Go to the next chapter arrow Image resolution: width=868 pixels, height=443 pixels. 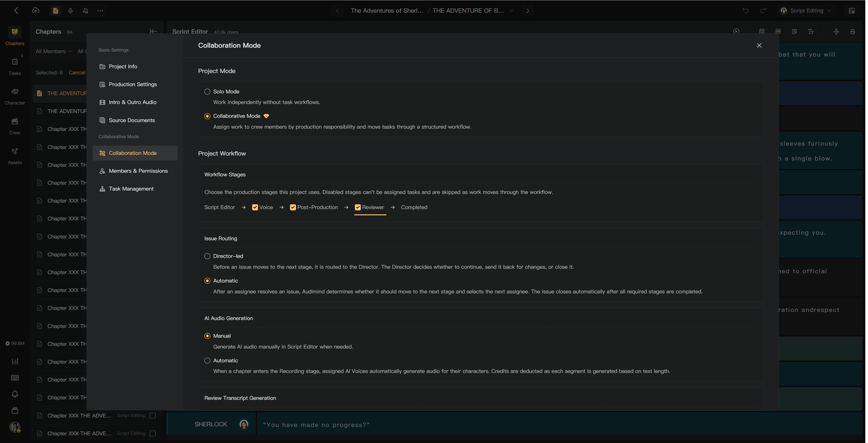click(x=528, y=11)
